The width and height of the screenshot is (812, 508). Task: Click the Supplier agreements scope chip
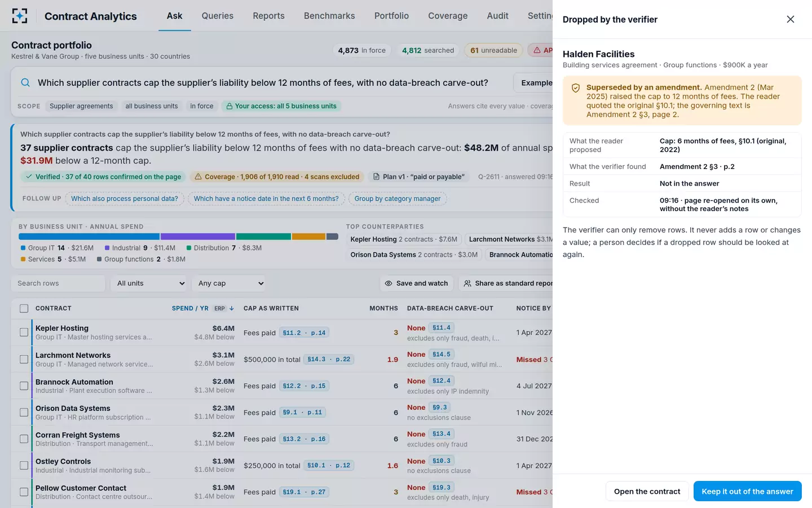81,106
